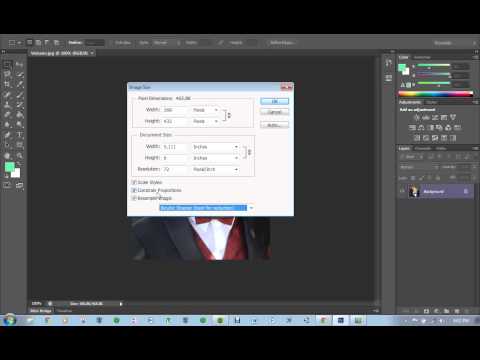Click Add to selection option icon
This screenshot has width=480, height=360.
pos(38,43)
